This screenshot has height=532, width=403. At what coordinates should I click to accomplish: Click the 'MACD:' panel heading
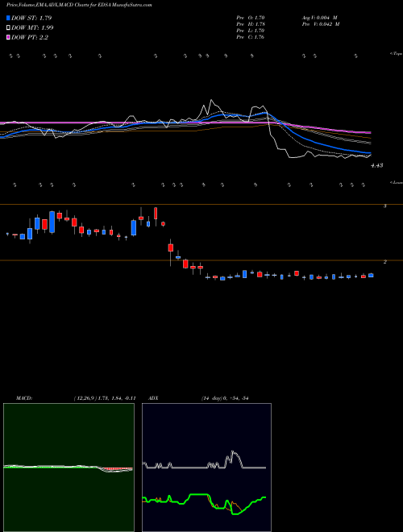coord(24,398)
